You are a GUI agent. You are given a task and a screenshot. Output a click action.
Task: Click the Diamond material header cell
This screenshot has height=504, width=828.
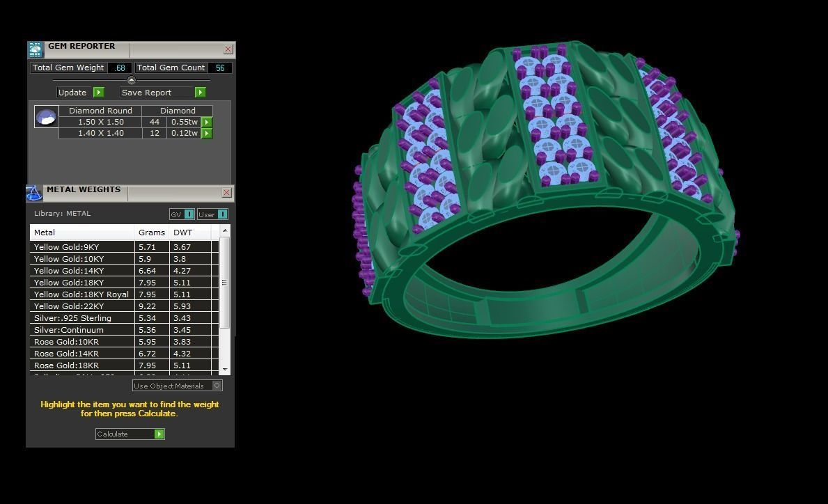pyautogui.click(x=178, y=111)
